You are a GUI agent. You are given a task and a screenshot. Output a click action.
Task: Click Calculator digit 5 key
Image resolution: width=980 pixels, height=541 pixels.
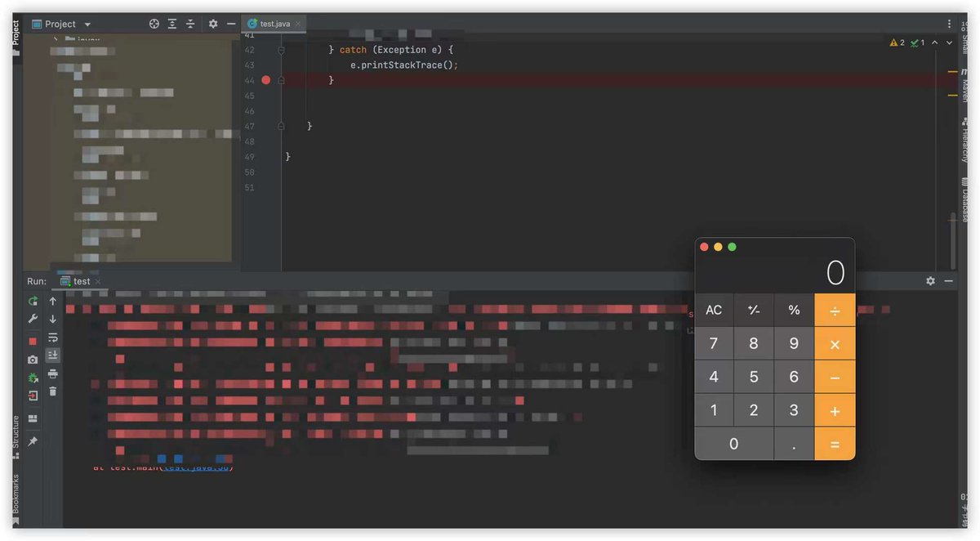click(x=754, y=378)
